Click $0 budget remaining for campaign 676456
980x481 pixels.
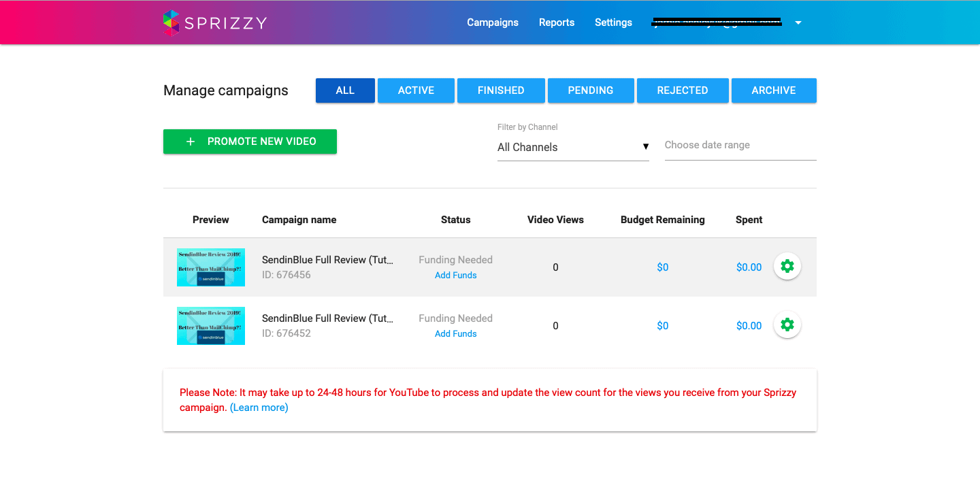(x=663, y=267)
